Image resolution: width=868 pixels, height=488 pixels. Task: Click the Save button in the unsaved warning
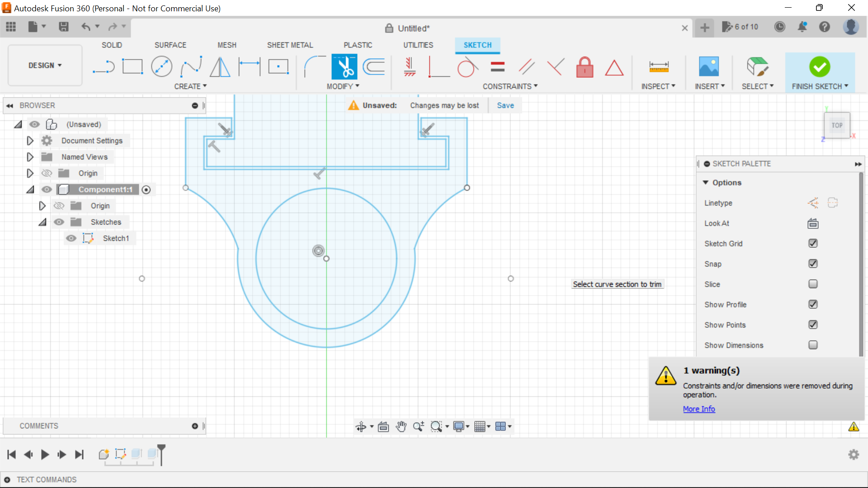tap(505, 105)
